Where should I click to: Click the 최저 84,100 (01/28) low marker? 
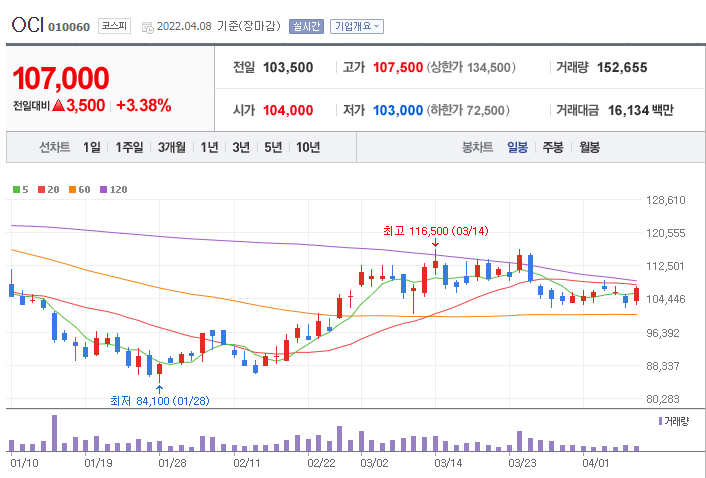(x=160, y=401)
